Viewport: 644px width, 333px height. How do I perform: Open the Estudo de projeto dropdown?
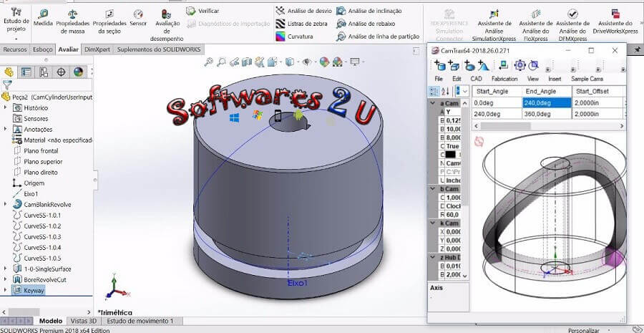[16, 39]
